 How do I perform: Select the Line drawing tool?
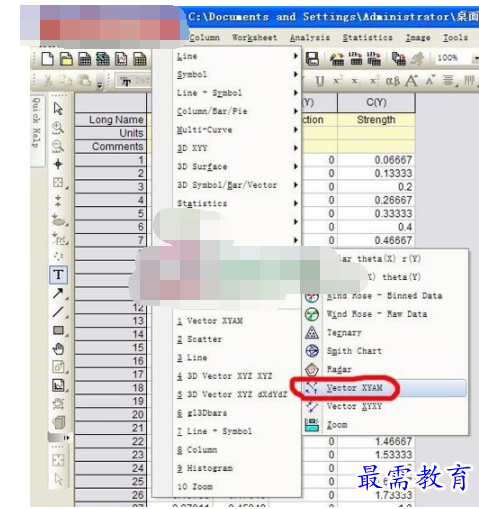[58, 312]
